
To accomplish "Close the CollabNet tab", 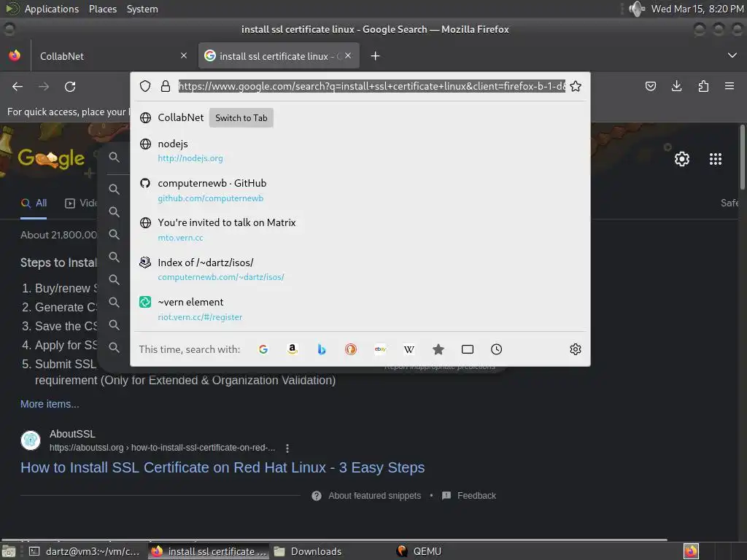I will [184, 55].
